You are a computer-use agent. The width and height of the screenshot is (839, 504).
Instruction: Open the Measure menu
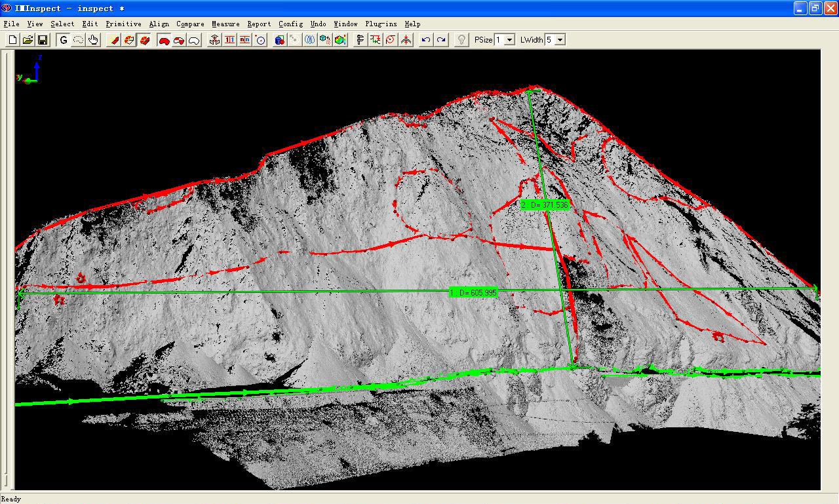pyautogui.click(x=225, y=24)
